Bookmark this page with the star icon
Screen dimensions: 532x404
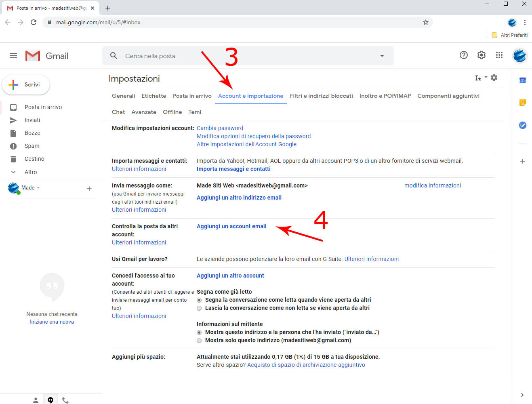coord(425,22)
